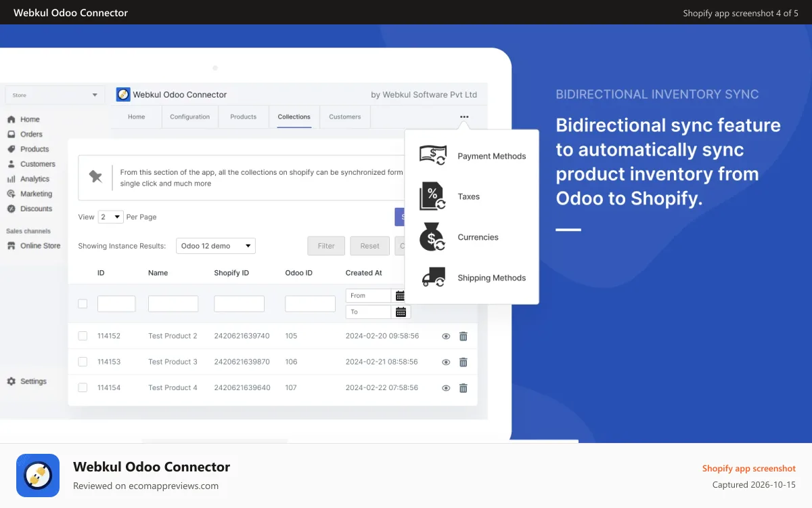Delete the Test Product 4 row
This screenshot has width=812, height=508.
[464, 388]
